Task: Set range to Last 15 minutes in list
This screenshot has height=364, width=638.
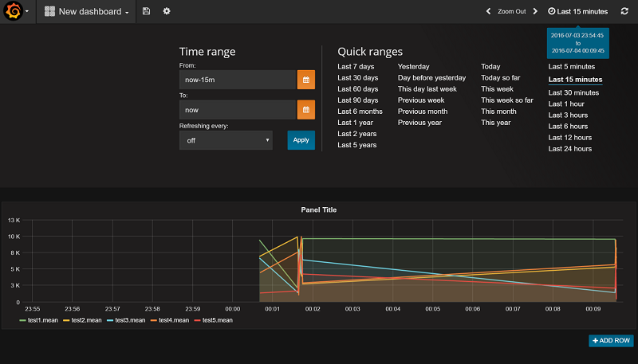Action: pos(575,80)
